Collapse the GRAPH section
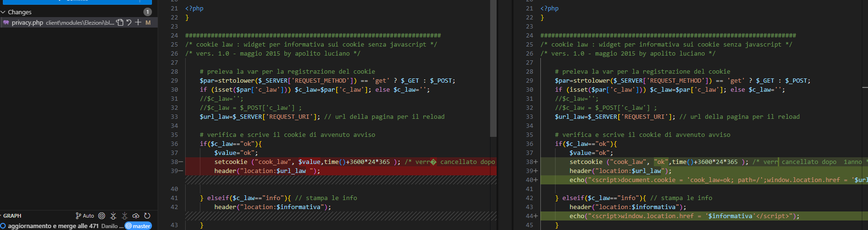Image resolution: width=868 pixels, height=230 pixels. [x=1, y=216]
